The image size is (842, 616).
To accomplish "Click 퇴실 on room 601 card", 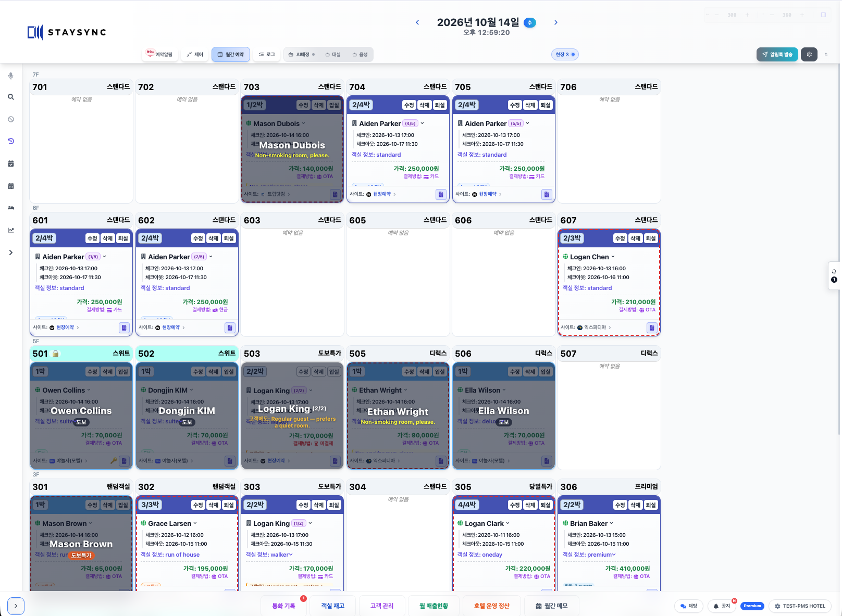I will click(x=123, y=238).
